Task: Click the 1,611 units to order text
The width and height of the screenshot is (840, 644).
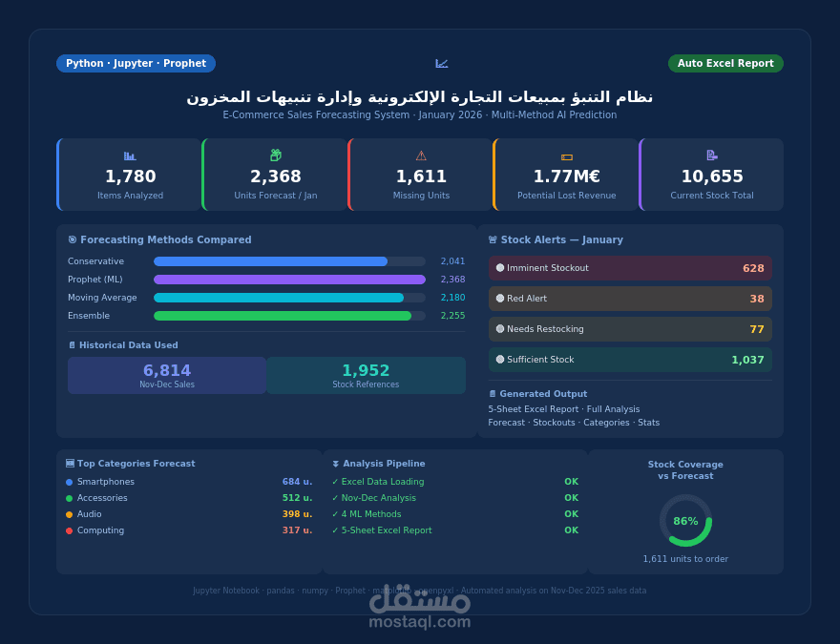Action: (685, 559)
